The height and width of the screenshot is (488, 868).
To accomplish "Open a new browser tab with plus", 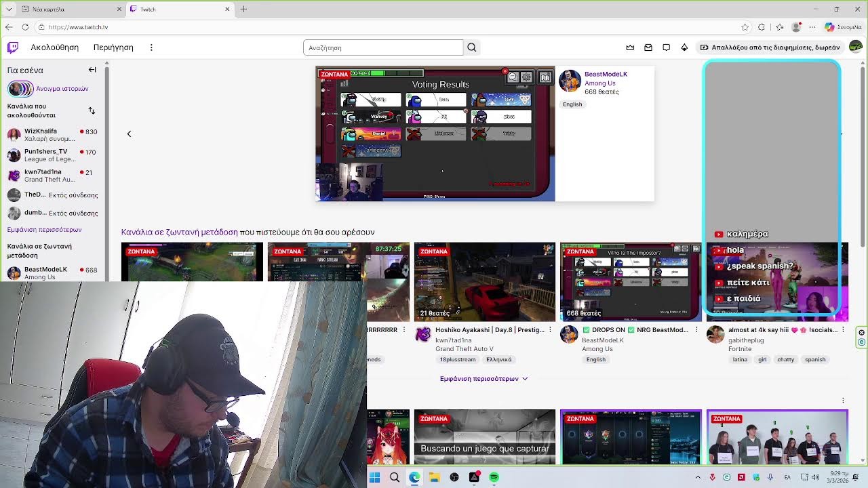I will [243, 9].
